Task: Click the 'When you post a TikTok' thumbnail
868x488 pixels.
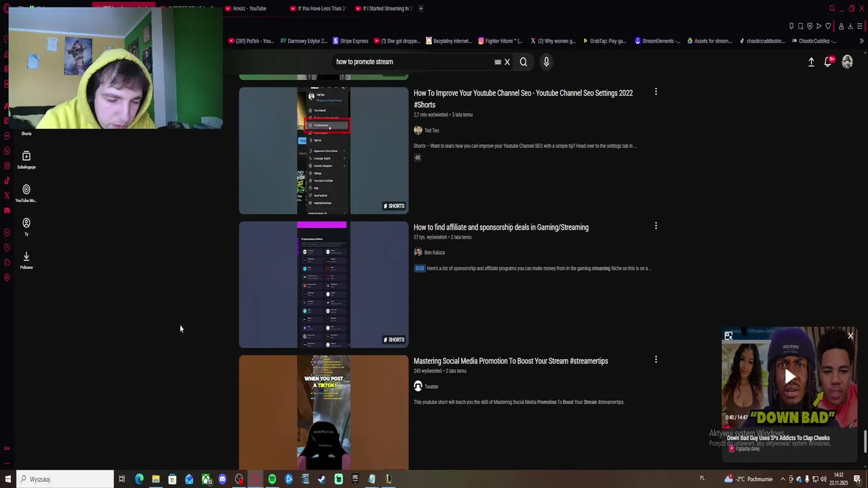Action: click(x=323, y=412)
